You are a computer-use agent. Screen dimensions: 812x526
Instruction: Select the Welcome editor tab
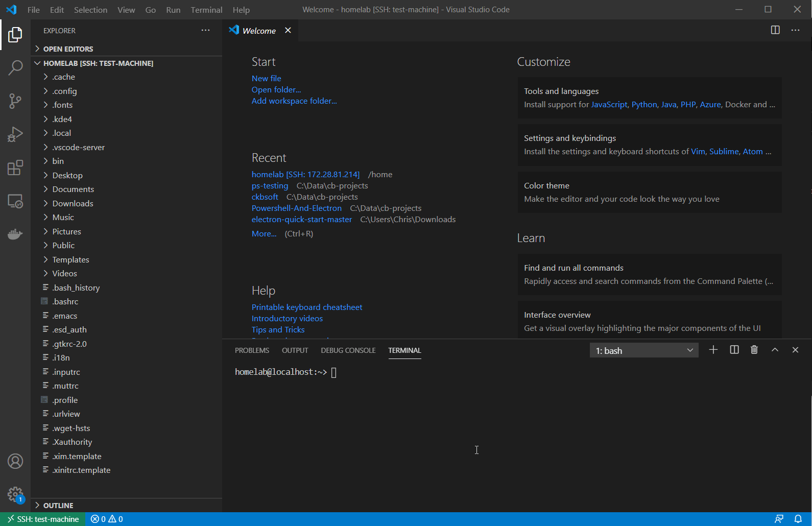tap(259, 31)
